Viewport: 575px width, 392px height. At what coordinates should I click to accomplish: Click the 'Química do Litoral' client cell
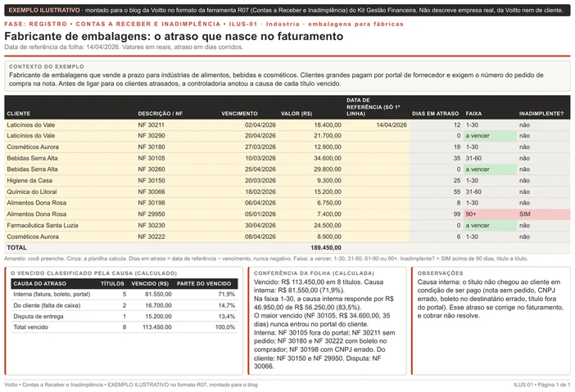[32, 191]
